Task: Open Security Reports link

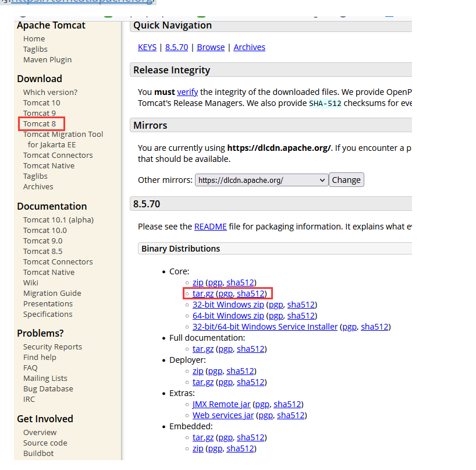Action: click(x=52, y=347)
